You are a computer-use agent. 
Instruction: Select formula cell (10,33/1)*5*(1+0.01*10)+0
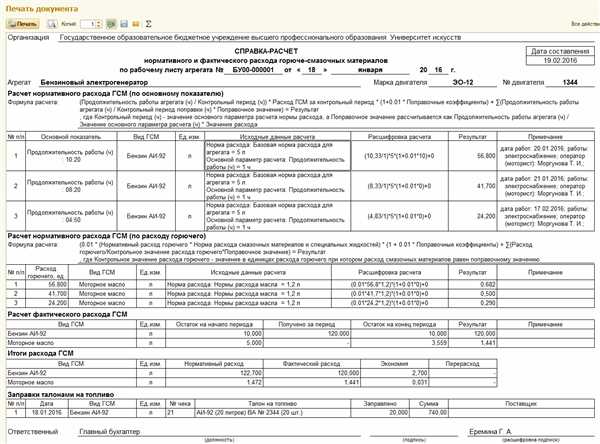399,156
